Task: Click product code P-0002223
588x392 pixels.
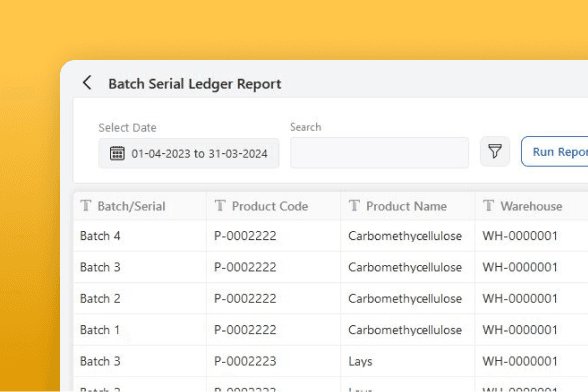Action: (245, 361)
